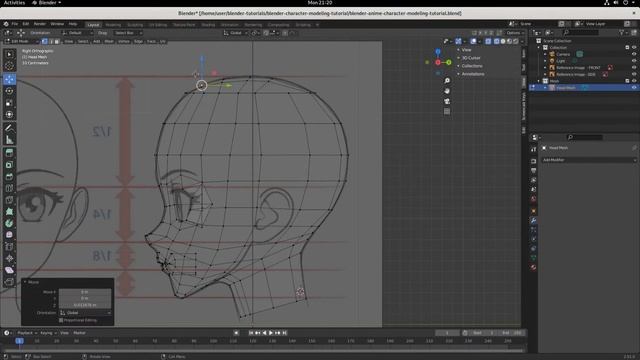The height and width of the screenshot is (360, 640).
Task: Select the Move tool in left toolbar
Action: click(9, 79)
